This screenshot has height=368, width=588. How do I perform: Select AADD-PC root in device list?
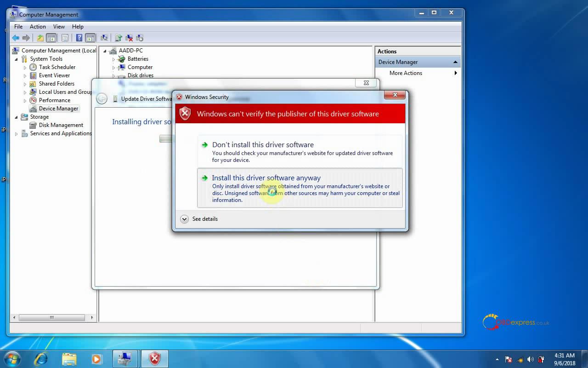coord(131,51)
